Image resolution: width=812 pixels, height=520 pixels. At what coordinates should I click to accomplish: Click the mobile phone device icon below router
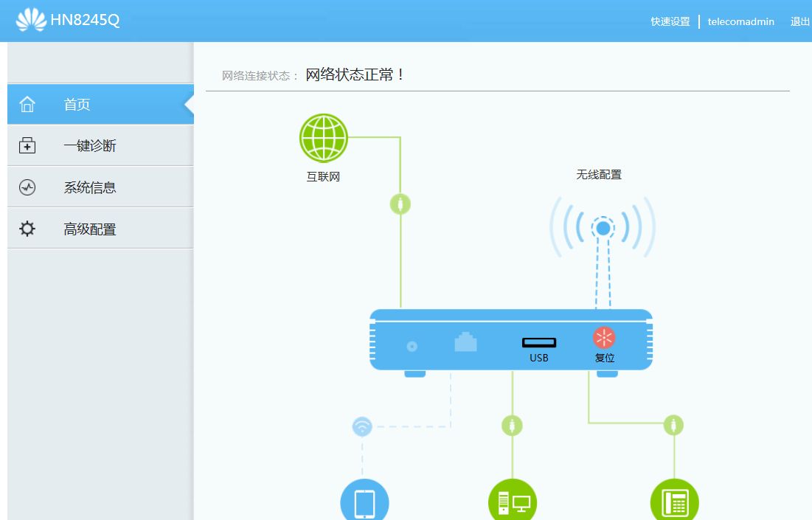(364, 502)
